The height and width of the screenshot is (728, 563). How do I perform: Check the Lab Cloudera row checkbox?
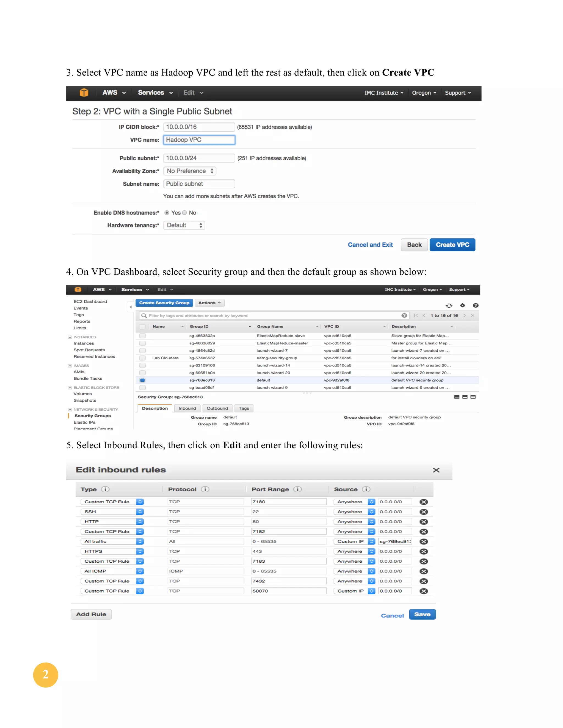coord(142,358)
